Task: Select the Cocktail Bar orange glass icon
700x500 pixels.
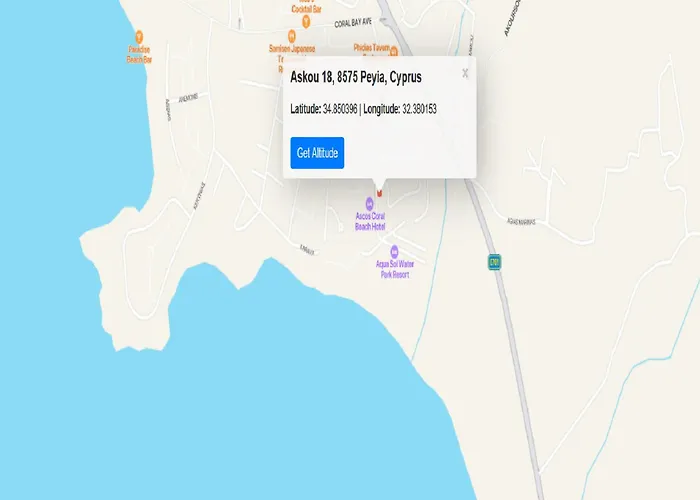Action: click(306, 21)
